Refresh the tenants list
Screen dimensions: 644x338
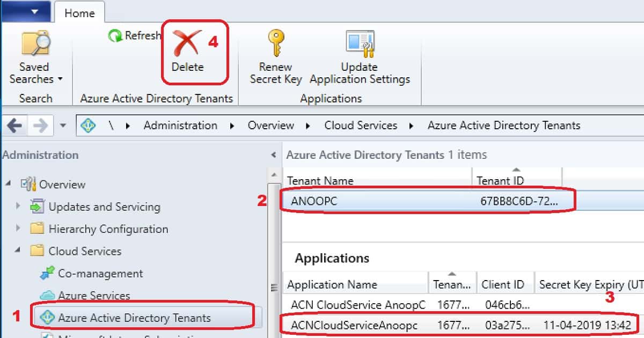tap(135, 36)
